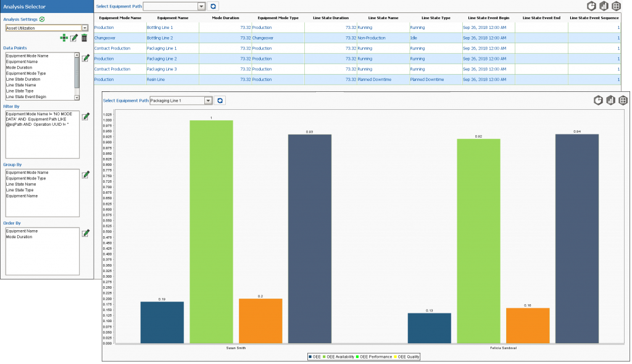Open the Filter By editor pencil
The width and height of the screenshot is (632, 364).
tap(86, 116)
